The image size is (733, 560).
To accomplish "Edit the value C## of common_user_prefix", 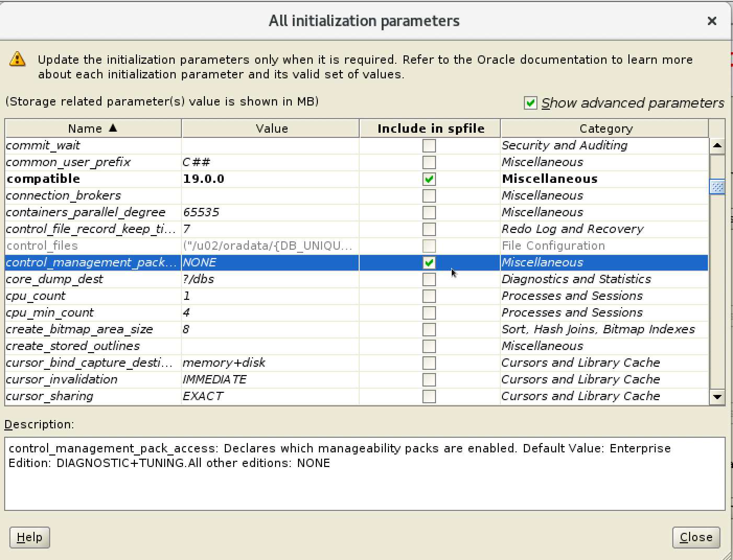I will pyautogui.click(x=270, y=162).
